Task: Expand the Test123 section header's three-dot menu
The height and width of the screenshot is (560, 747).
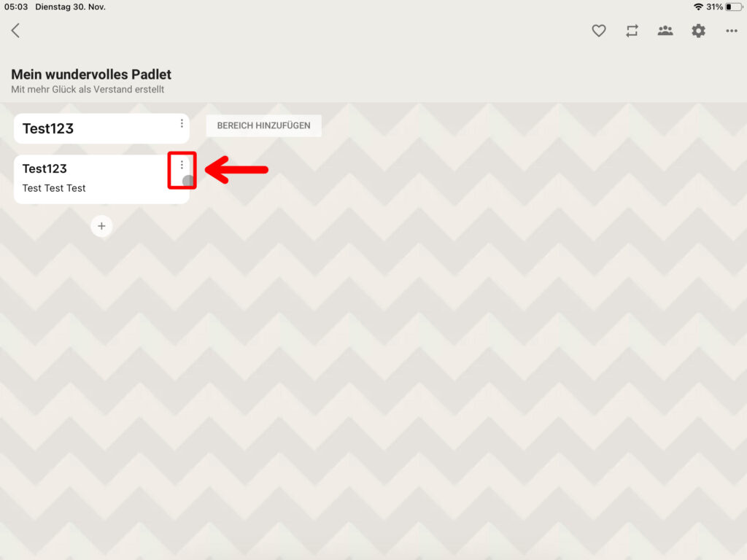Action: tap(182, 124)
